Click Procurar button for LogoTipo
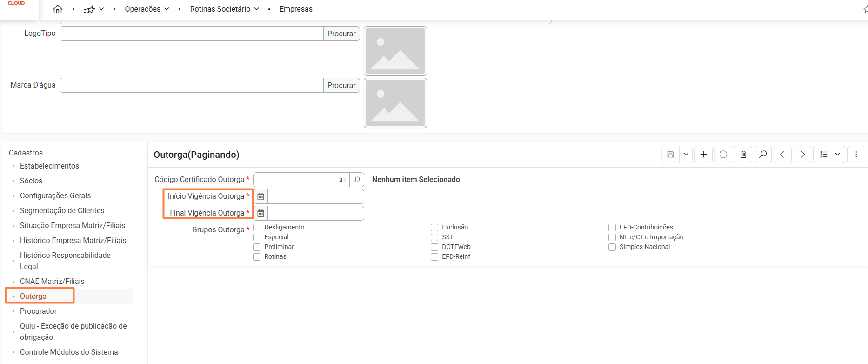 (341, 34)
